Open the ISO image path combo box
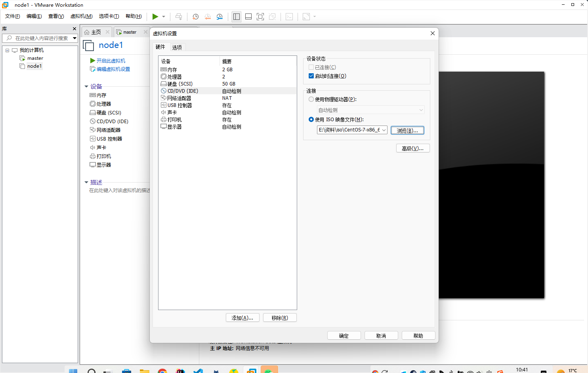The height and width of the screenshot is (373, 588). pos(352,130)
